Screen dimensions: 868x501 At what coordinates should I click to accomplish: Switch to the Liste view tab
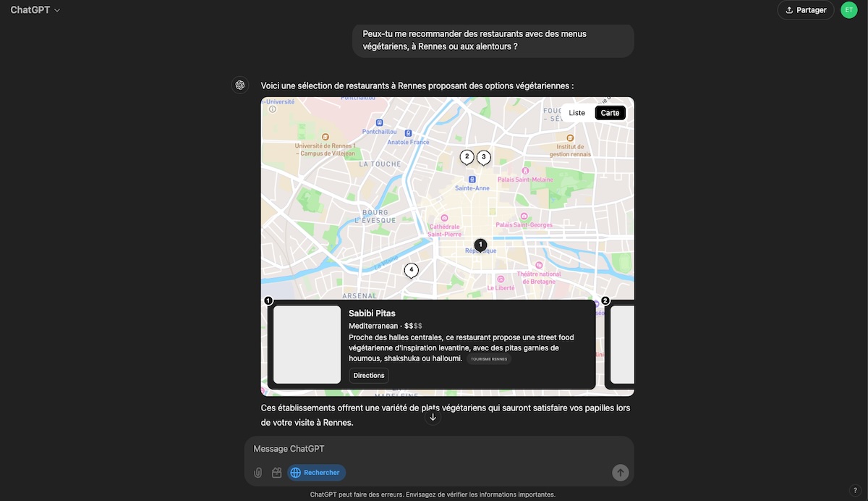pos(576,113)
